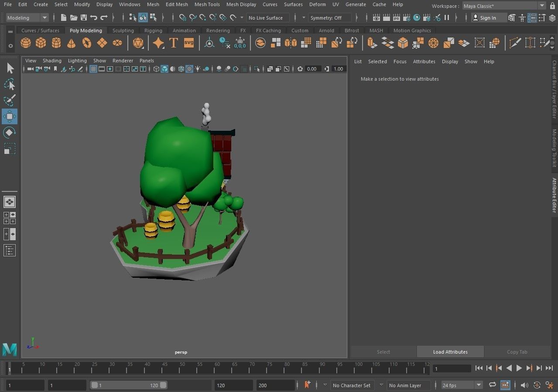Click the Undo arrow icon
558x392 pixels.
tap(94, 17)
